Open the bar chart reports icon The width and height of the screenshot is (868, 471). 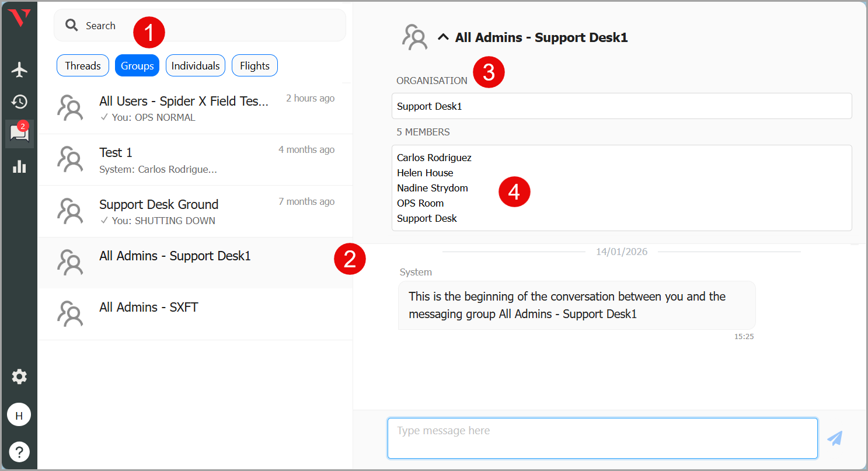click(x=19, y=167)
